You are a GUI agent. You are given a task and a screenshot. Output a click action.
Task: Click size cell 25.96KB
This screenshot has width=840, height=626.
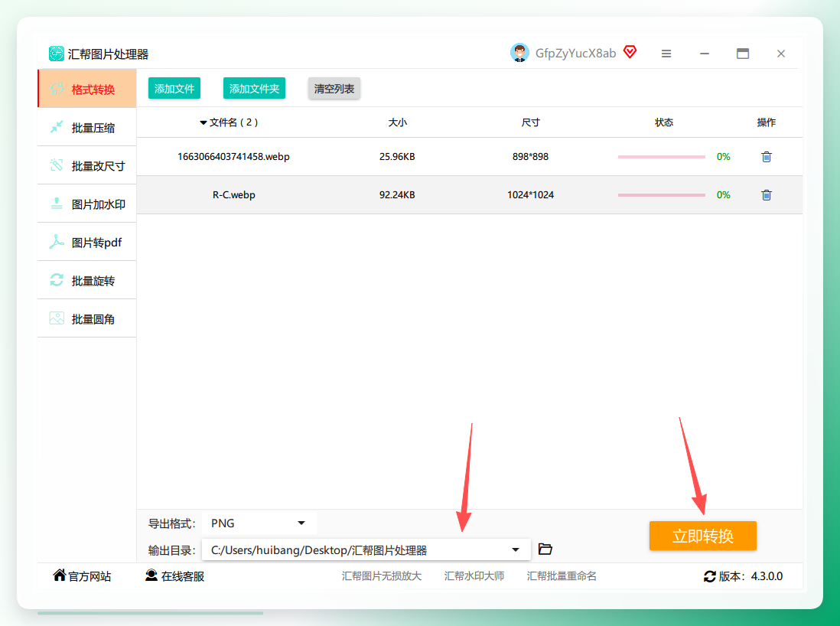click(x=397, y=156)
